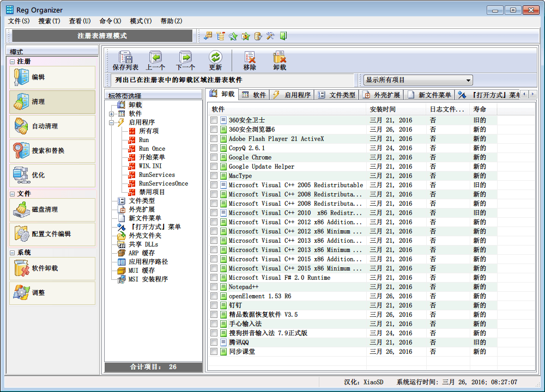Screen dimensions: 545x392
Task: Click the 保存列表 save list icon
Action: pos(125,60)
